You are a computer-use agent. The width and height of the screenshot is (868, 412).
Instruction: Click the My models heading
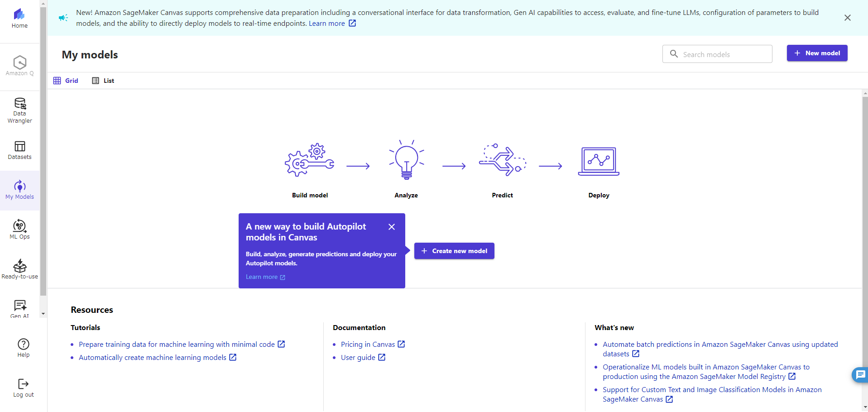pyautogui.click(x=90, y=55)
